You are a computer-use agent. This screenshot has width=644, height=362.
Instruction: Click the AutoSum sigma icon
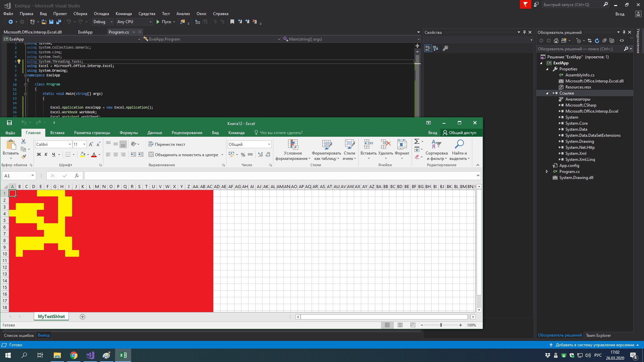click(417, 141)
